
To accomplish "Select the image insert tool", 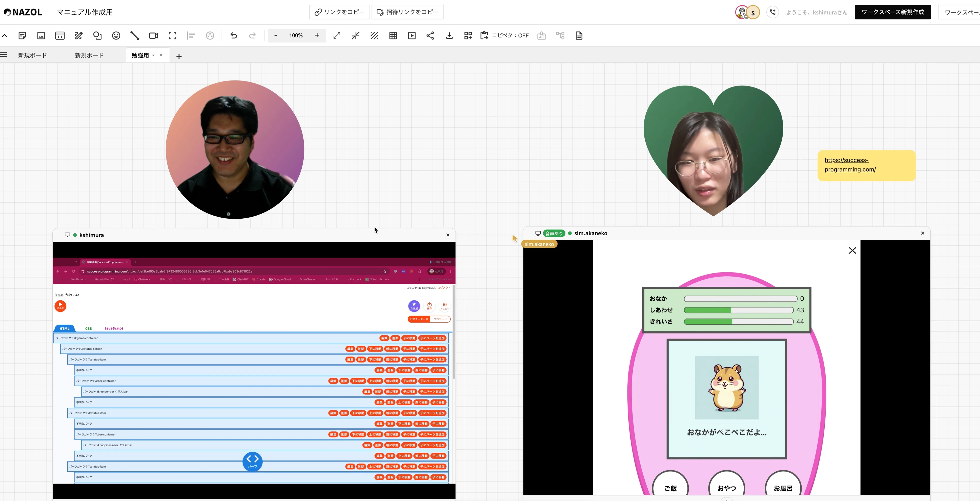I will click(41, 35).
